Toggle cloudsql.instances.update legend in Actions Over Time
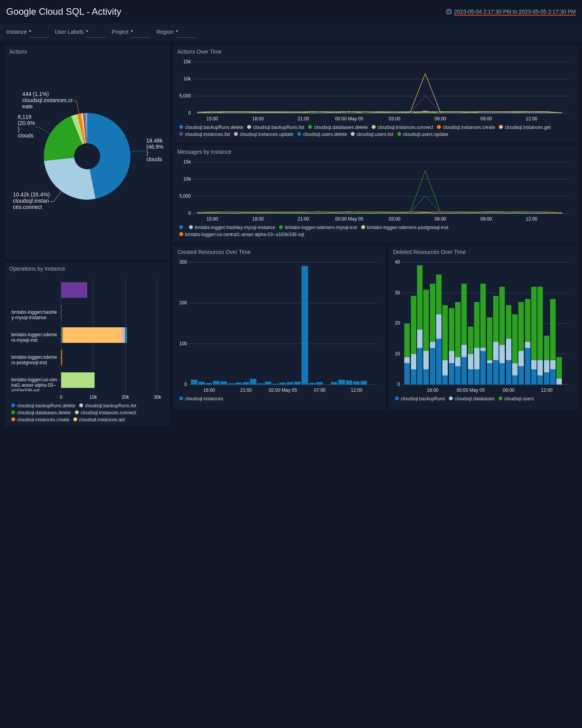The image size is (582, 728). click(263, 134)
